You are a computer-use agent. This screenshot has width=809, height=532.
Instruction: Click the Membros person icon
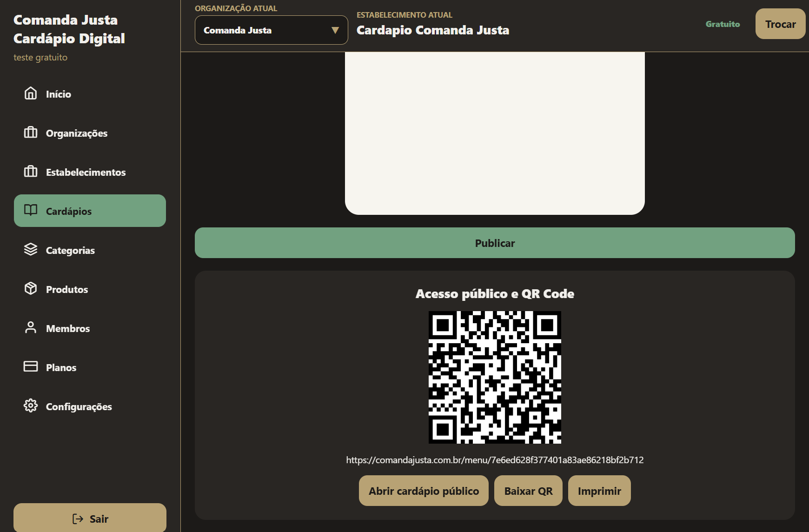31,328
